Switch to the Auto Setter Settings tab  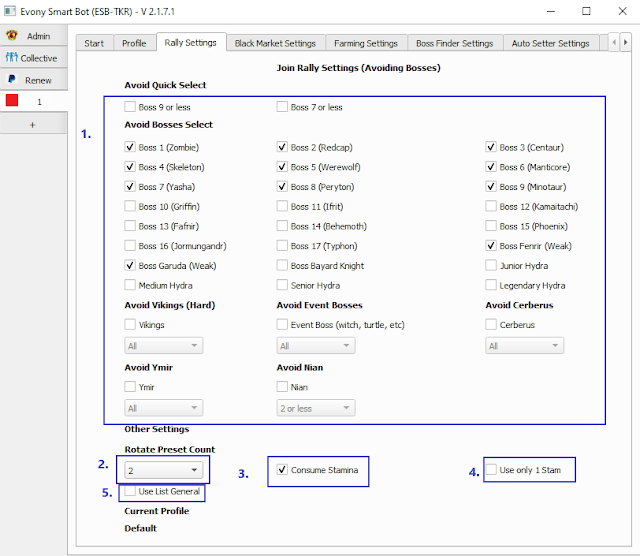click(x=550, y=43)
